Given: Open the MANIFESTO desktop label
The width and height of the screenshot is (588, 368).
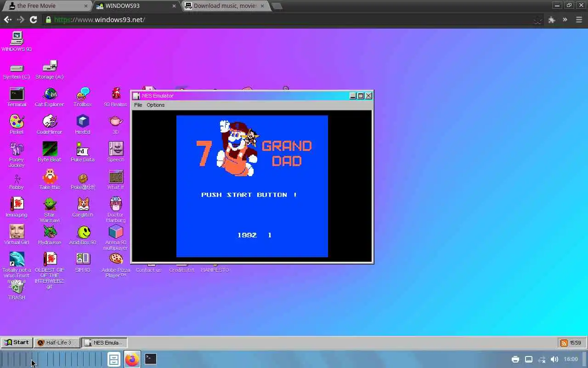Looking at the screenshot, I should point(215,270).
